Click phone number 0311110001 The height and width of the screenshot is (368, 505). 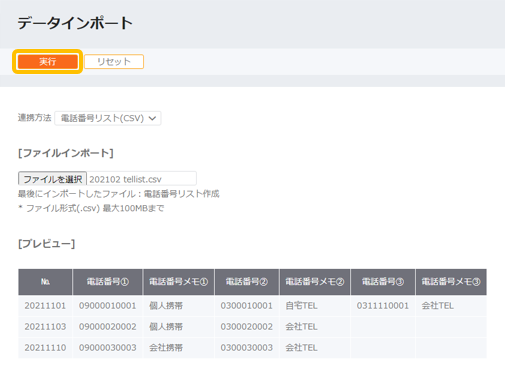(x=382, y=306)
